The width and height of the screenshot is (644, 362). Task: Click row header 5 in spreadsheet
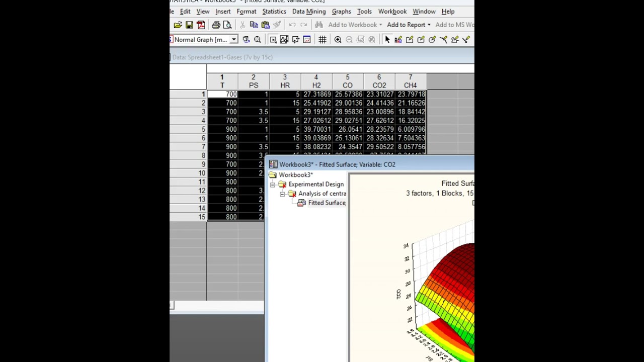coord(188,129)
